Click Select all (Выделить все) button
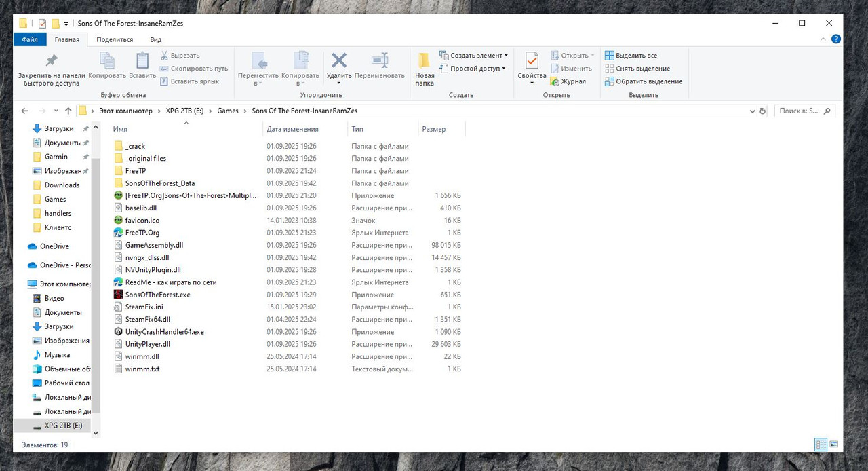Screen dimensions: 868x471 (631, 56)
